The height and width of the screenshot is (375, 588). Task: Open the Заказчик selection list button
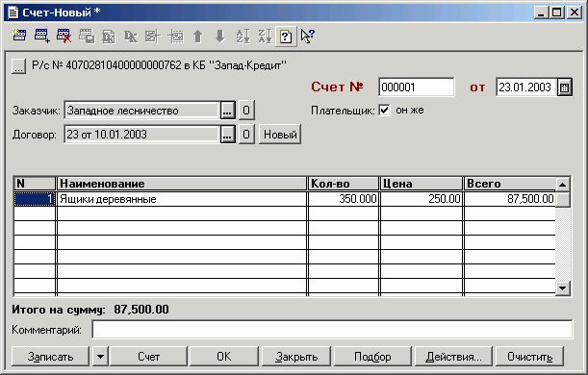(227, 111)
